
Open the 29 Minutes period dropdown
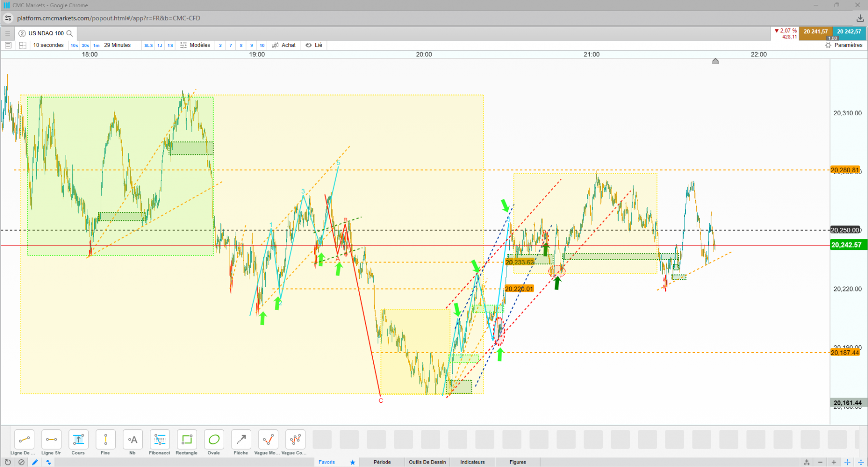[x=117, y=45]
